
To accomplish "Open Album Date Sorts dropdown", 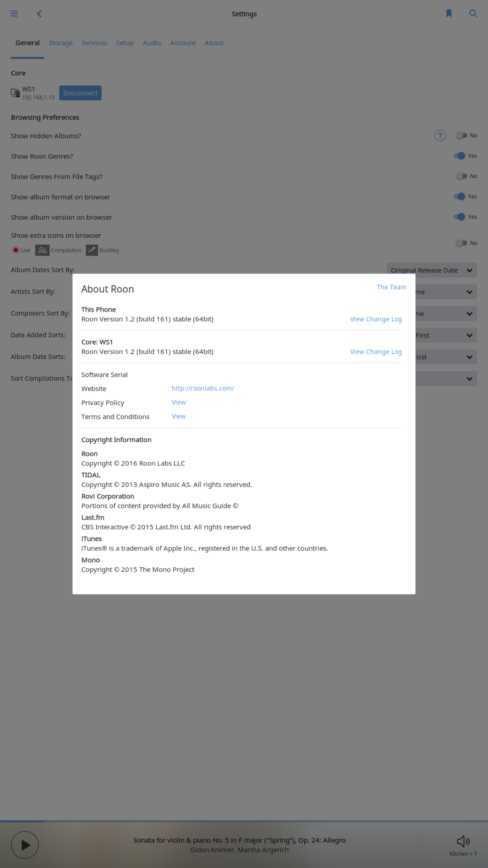I will point(446,357).
